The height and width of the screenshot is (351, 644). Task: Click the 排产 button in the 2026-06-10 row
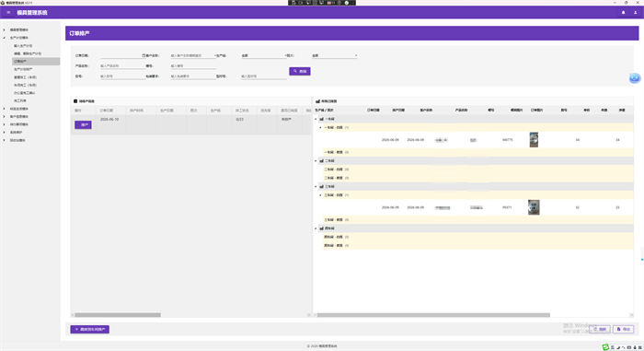click(83, 124)
